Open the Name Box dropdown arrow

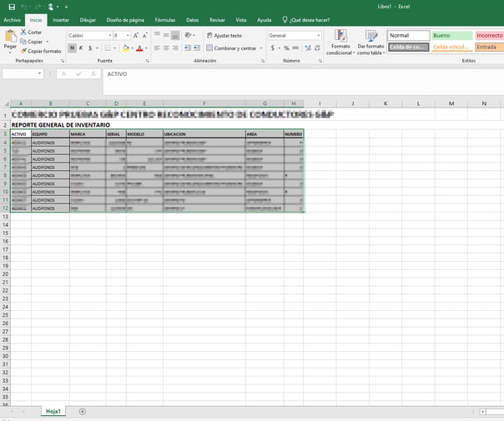[39, 73]
